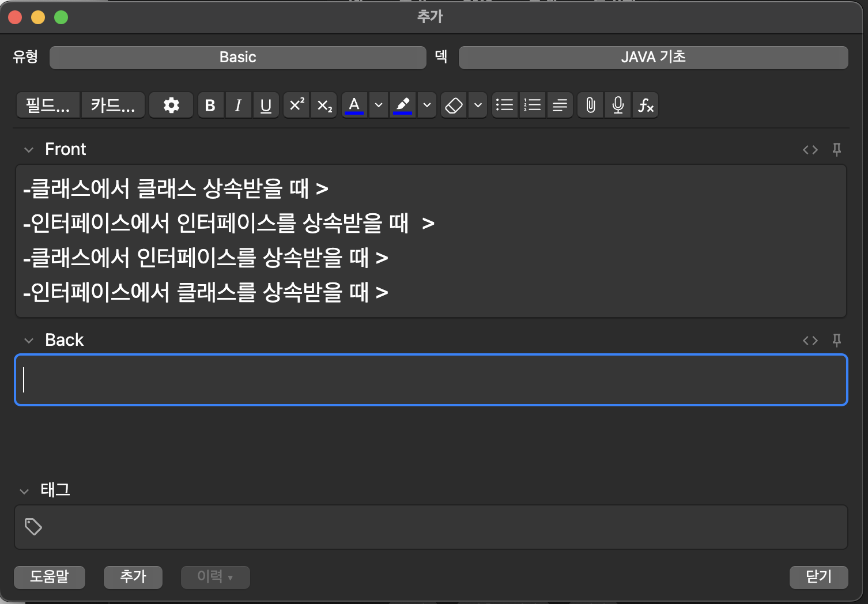Collapse the Back field
This screenshot has height=604, width=868.
(x=29, y=341)
